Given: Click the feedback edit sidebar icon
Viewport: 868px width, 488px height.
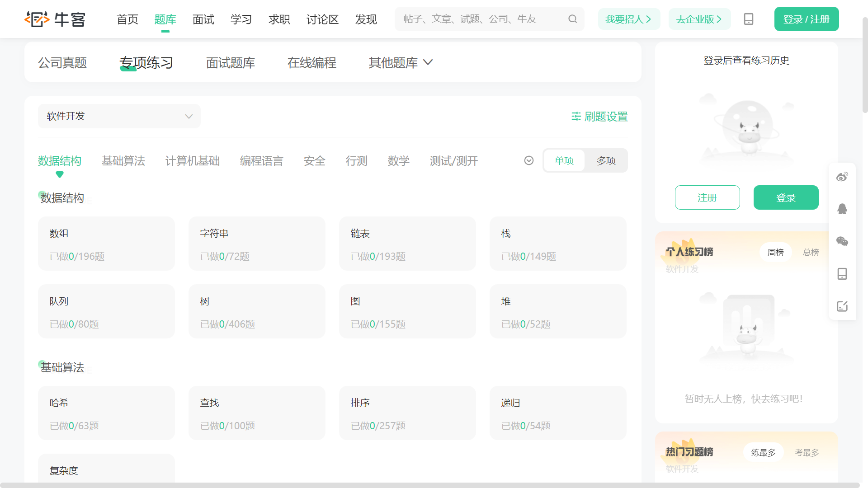Looking at the screenshot, I should (x=842, y=306).
